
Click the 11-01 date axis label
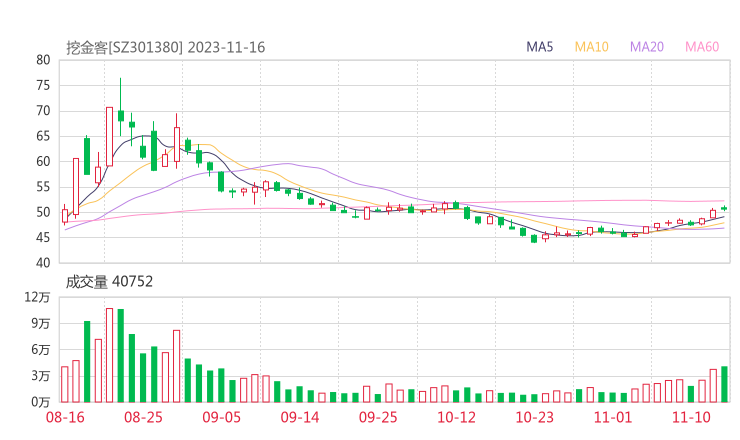[x=613, y=417]
